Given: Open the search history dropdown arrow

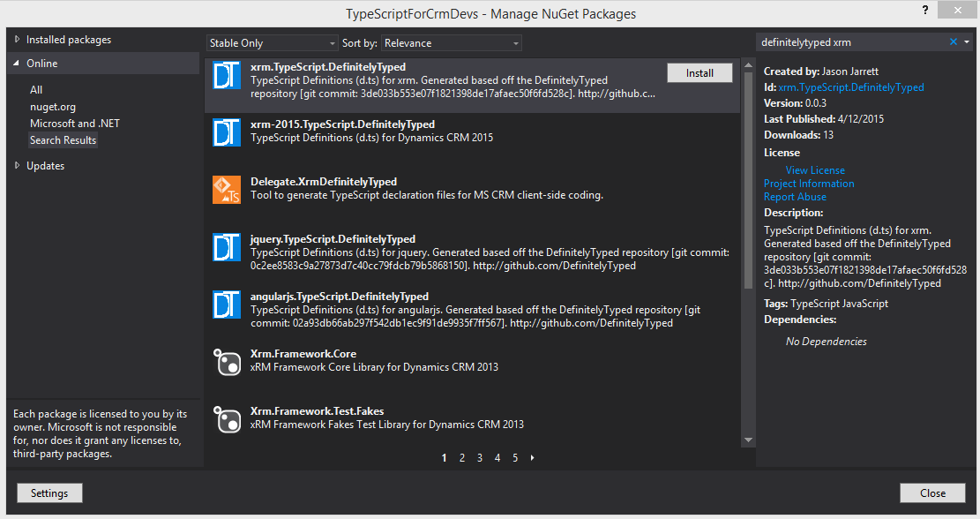Looking at the screenshot, I should click(x=967, y=41).
